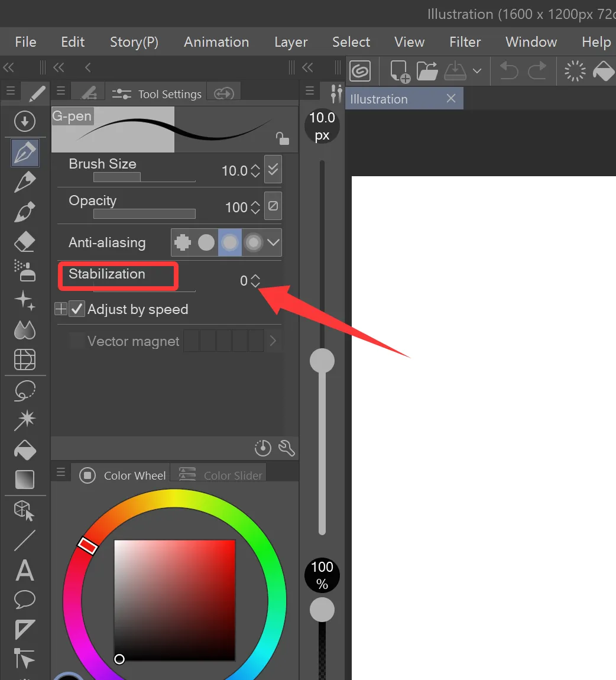Select the Blend tool
This screenshot has height=680, width=616.
[25, 330]
